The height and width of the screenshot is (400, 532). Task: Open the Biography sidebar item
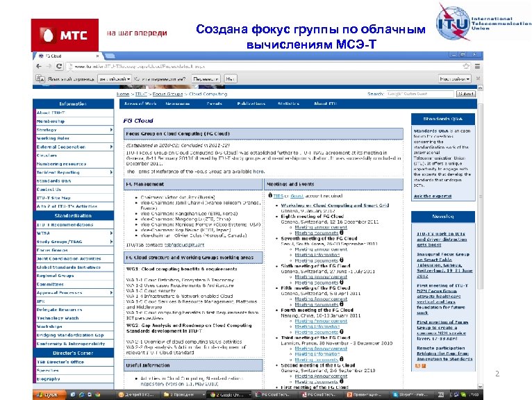[x=48, y=379]
